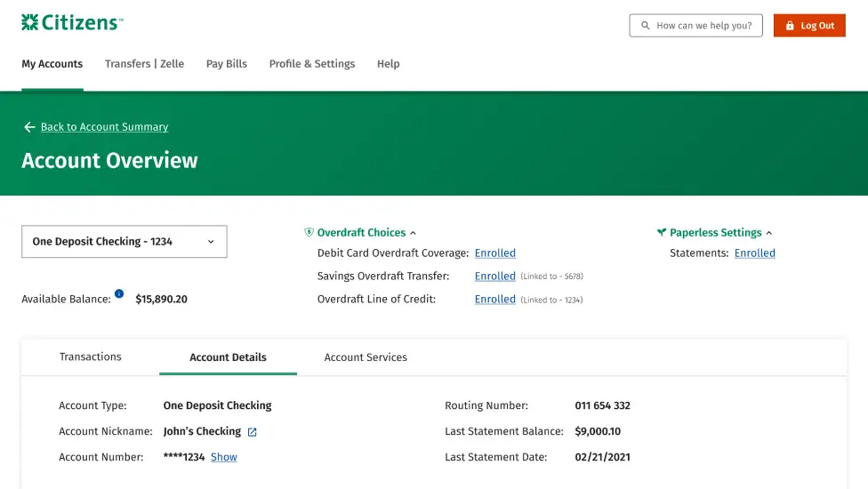
Task: Open Profile & Settings menu
Action: (x=312, y=64)
